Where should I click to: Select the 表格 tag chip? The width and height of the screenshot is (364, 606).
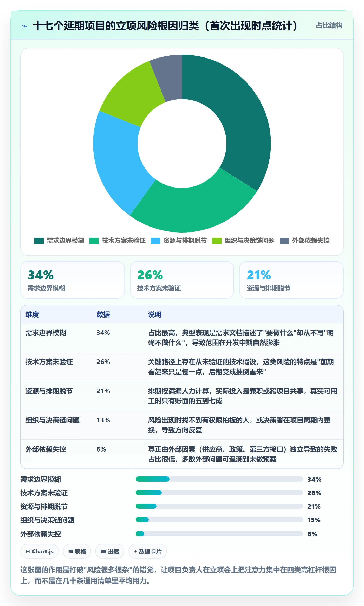point(77,551)
